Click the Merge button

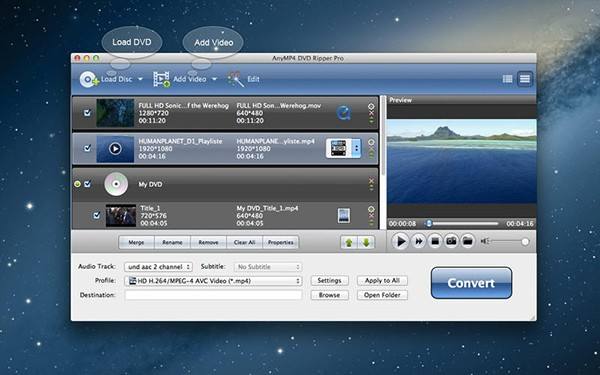(x=136, y=242)
